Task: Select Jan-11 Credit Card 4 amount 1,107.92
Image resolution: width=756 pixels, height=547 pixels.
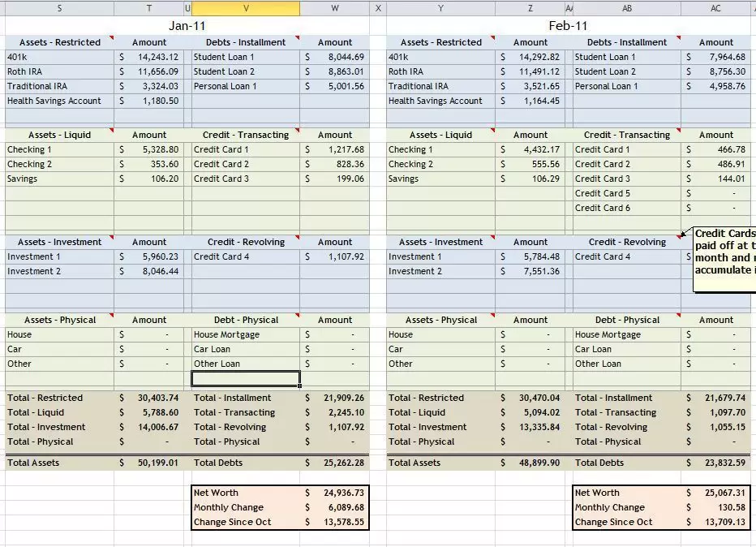Action: 335,256
